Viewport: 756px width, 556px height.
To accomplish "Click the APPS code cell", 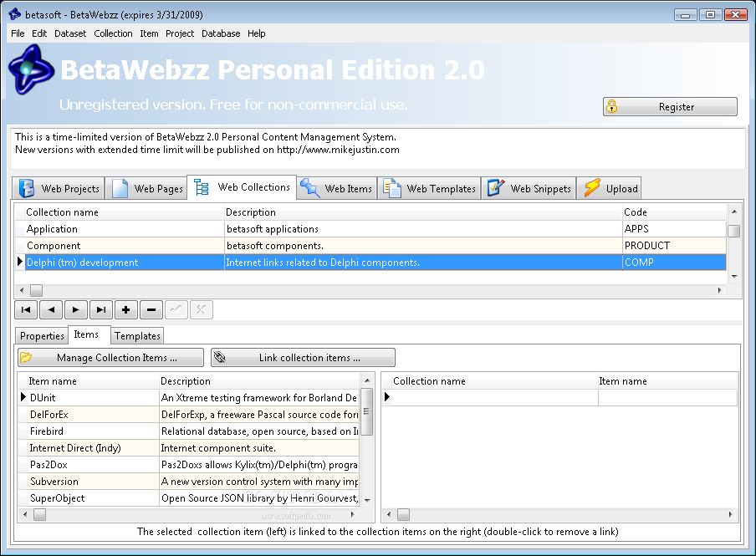I will pos(674,228).
